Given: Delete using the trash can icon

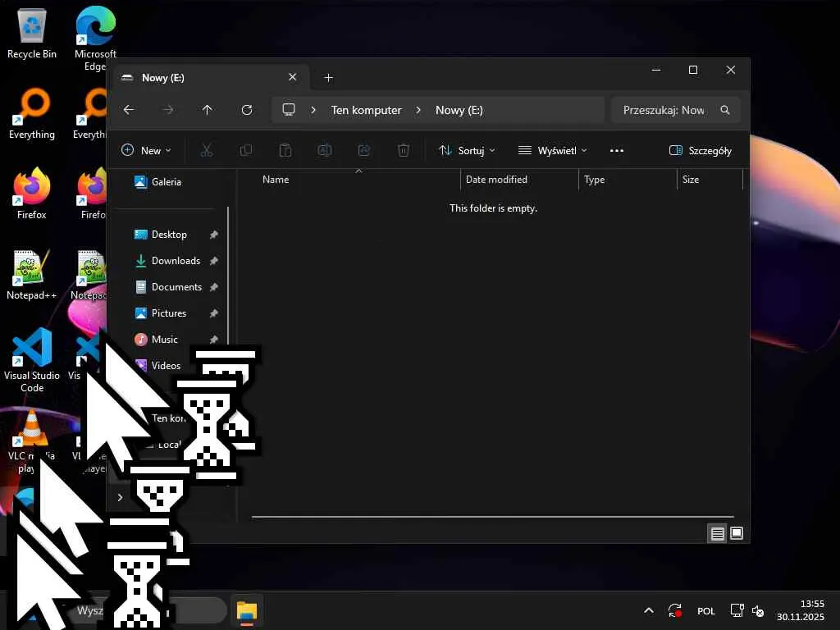Looking at the screenshot, I should 404,151.
